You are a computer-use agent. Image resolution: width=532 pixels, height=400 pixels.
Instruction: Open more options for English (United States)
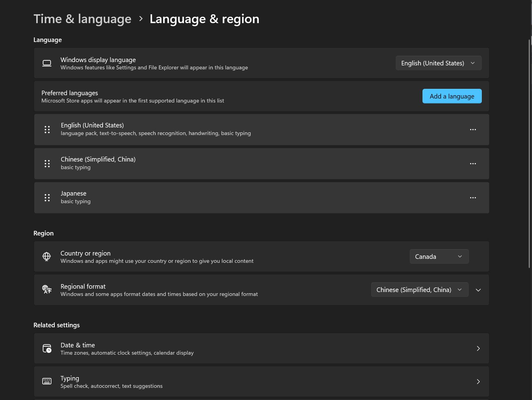pyautogui.click(x=473, y=130)
